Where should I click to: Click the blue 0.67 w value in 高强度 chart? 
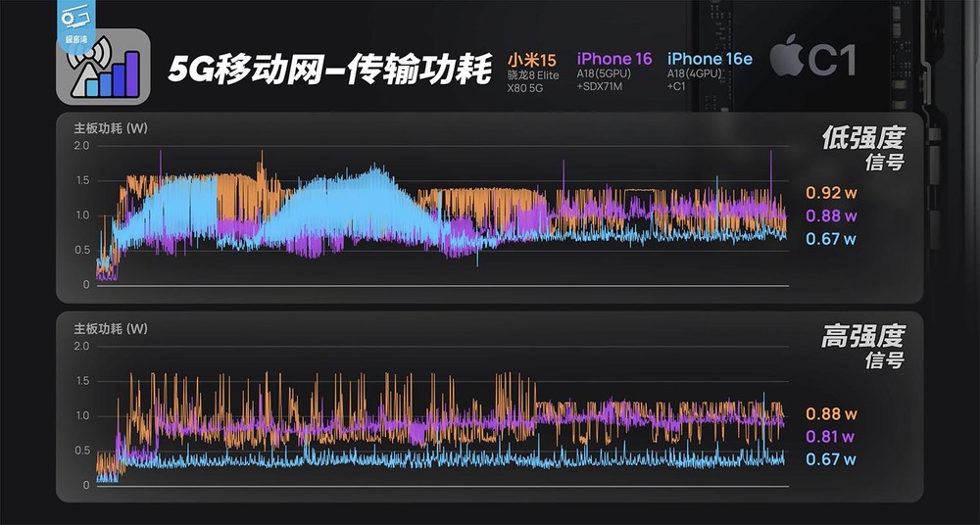click(831, 459)
